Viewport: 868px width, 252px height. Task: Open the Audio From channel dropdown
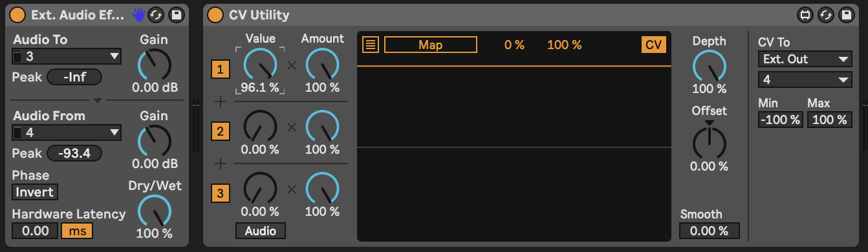[x=67, y=133]
